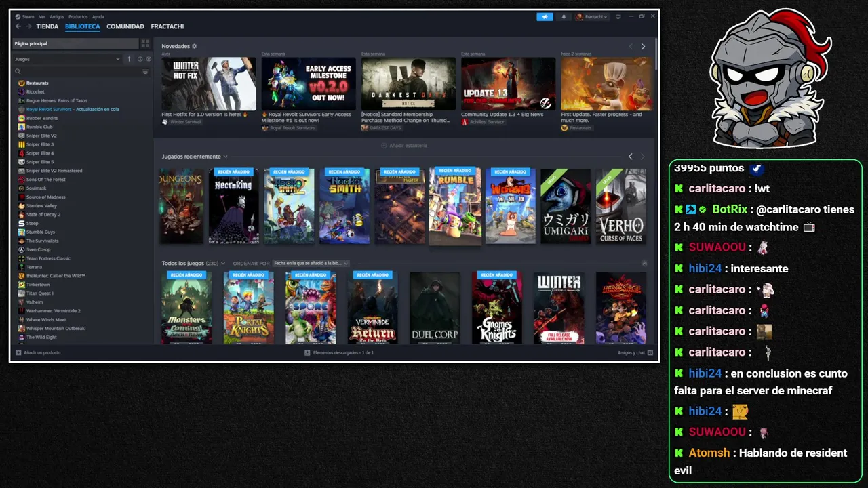The width and height of the screenshot is (868, 488).
Task: Click the library search input field
Action: (x=80, y=71)
